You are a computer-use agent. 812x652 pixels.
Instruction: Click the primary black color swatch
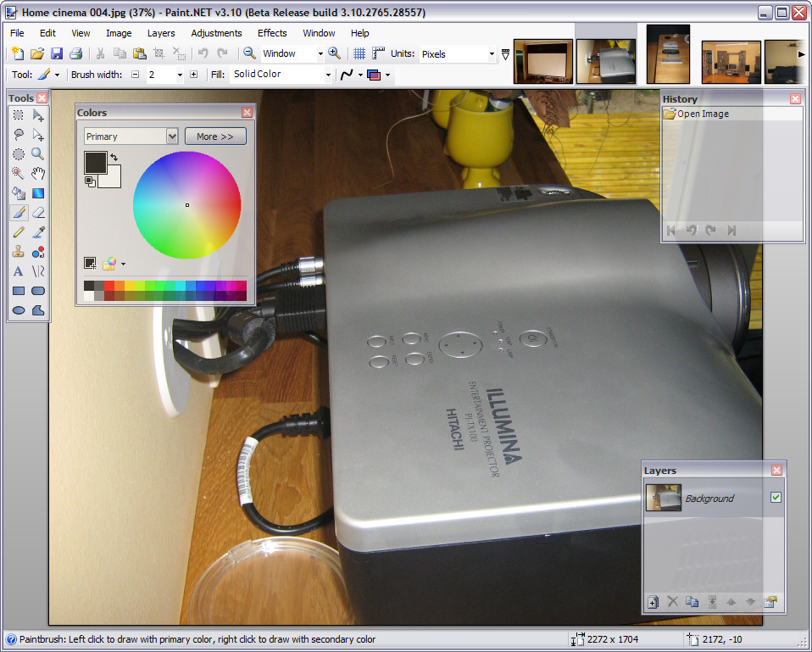[95, 163]
